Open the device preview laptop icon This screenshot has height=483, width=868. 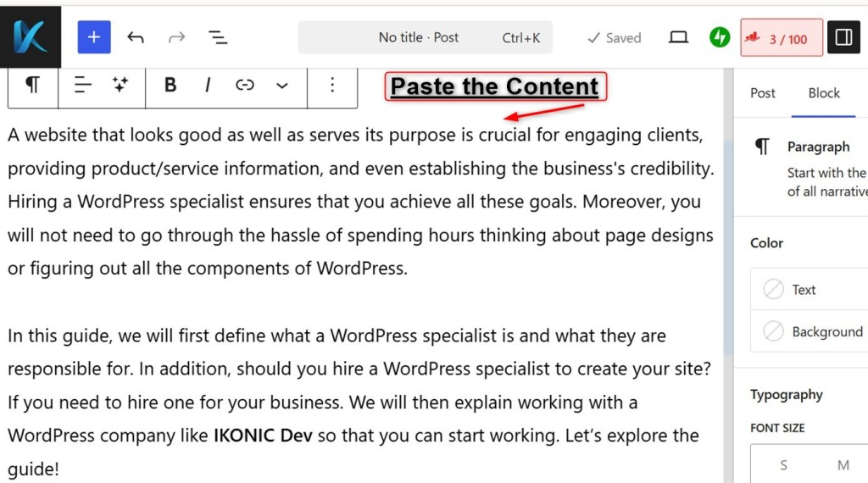(x=678, y=37)
